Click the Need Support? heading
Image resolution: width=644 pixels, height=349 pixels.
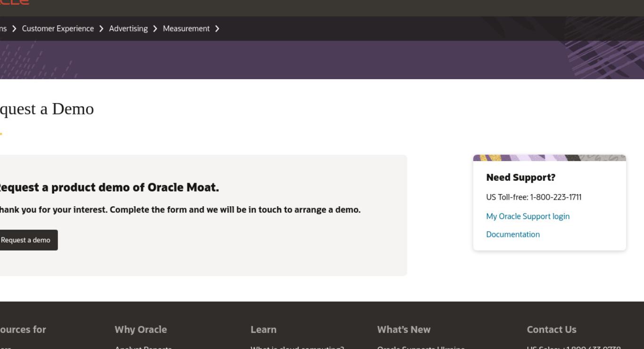pyautogui.click(x=520, y=178)
